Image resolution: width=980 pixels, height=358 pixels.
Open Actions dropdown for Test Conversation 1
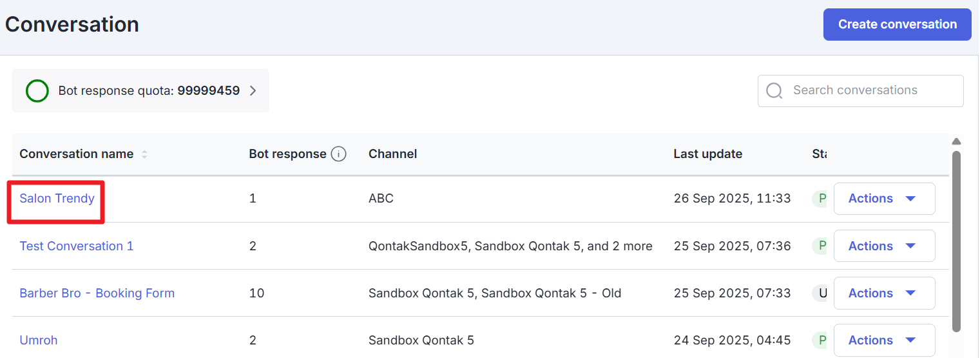point(884,246)
